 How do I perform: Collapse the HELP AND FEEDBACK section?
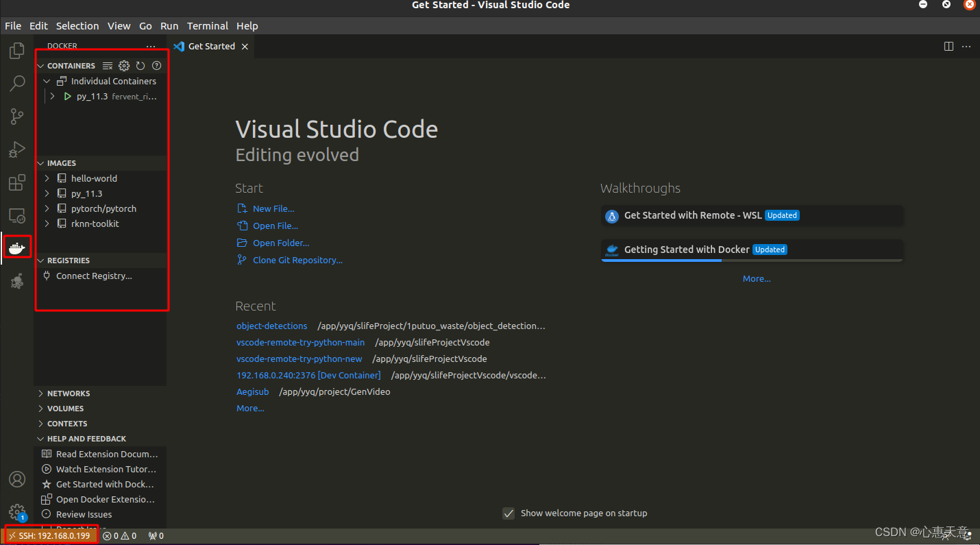coord(41,439)
